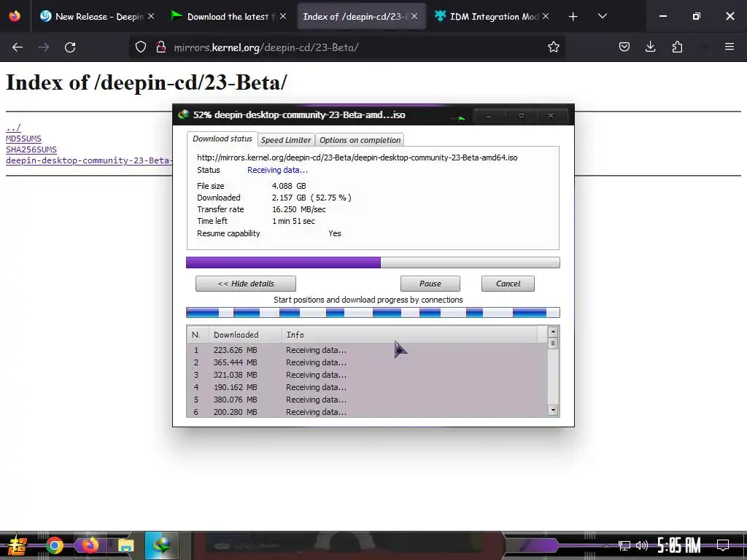Open File Explorer from the taskbar
Screen dimensions: 747x560
[x=125, y=545]
